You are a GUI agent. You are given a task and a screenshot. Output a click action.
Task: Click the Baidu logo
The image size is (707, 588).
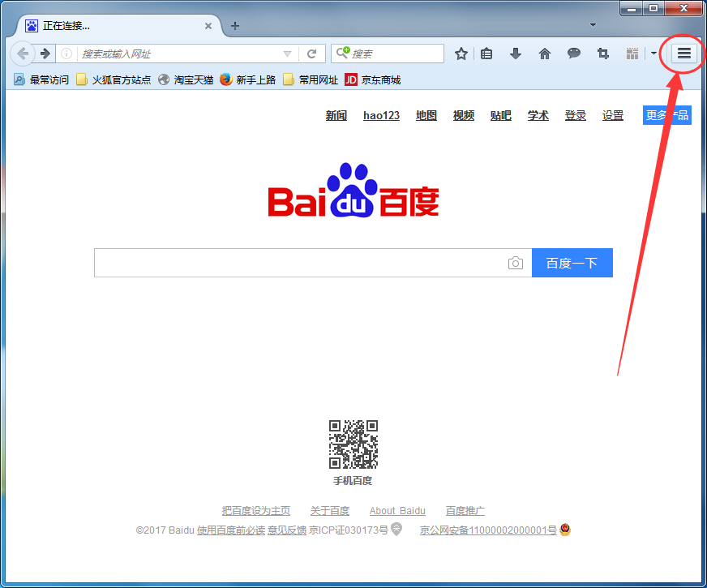click(x=353, y=191)
